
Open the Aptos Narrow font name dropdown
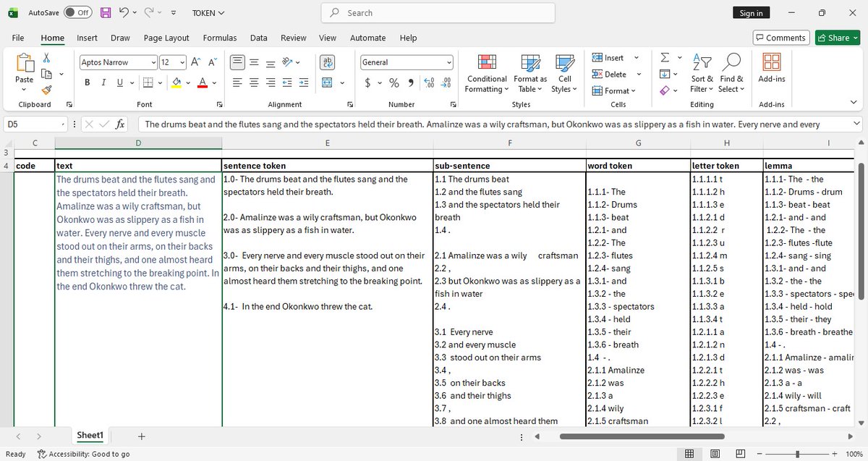tap(153, 62)
